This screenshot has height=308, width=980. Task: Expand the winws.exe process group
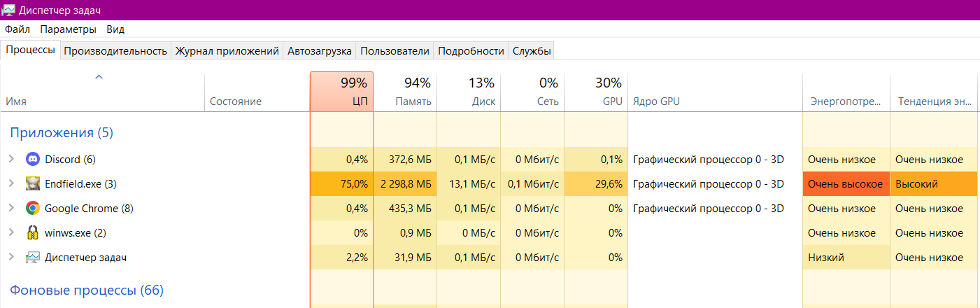point(11,233)
